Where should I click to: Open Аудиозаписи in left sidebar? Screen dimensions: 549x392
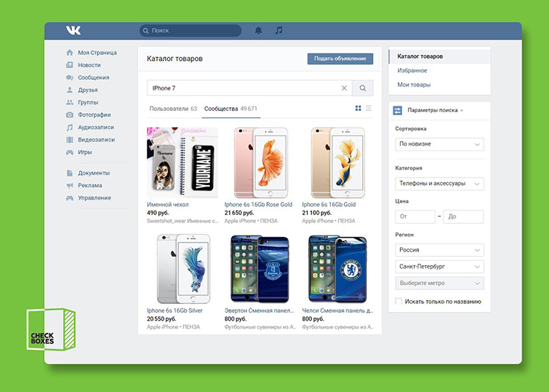(96, 127)
